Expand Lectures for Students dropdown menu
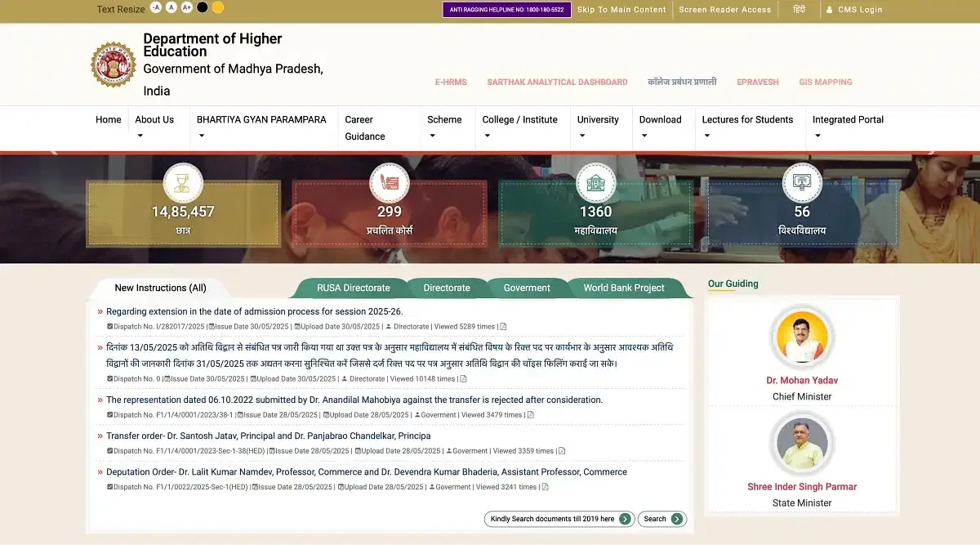 pos(747,127)
